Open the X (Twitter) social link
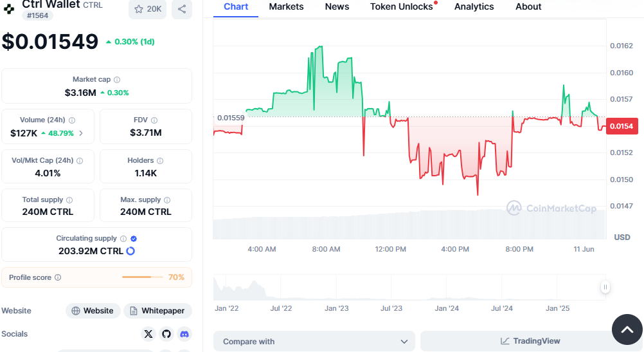The width and height of the screenshot is (644, 352). (148, 334)
